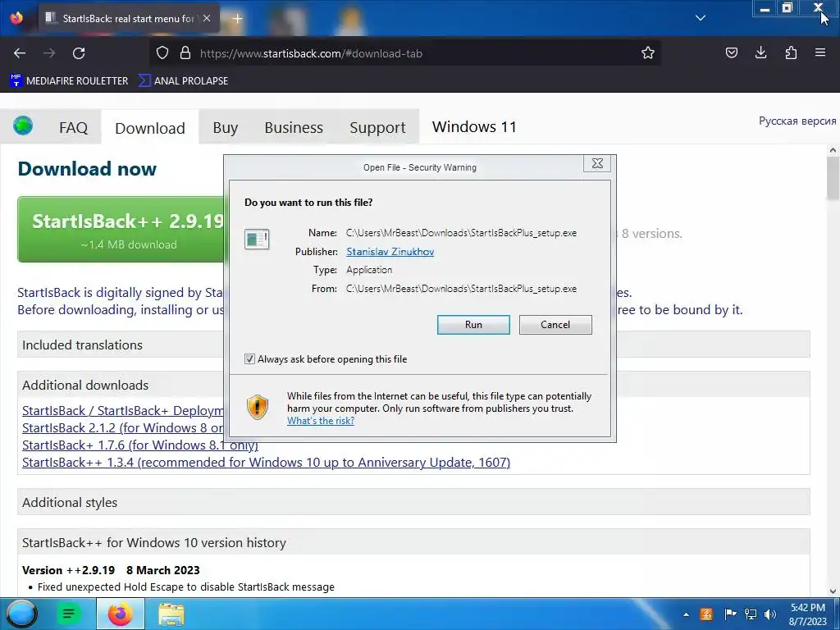Select the Download tab
The image size is (840, 630).
pyautogui.click(x=150, y=128)
